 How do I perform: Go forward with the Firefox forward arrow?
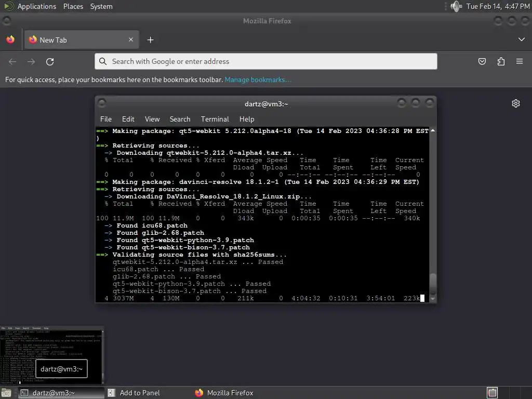click(31, 61)
